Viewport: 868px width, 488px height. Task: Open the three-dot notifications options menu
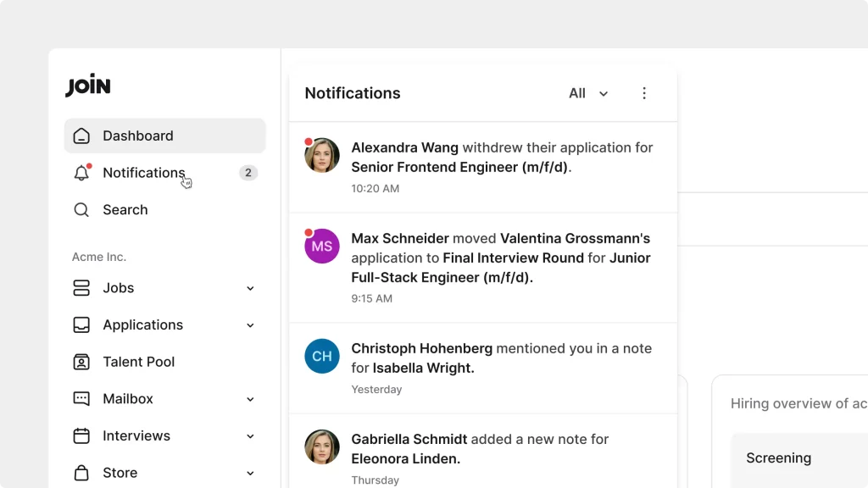(x=644, y=93)
